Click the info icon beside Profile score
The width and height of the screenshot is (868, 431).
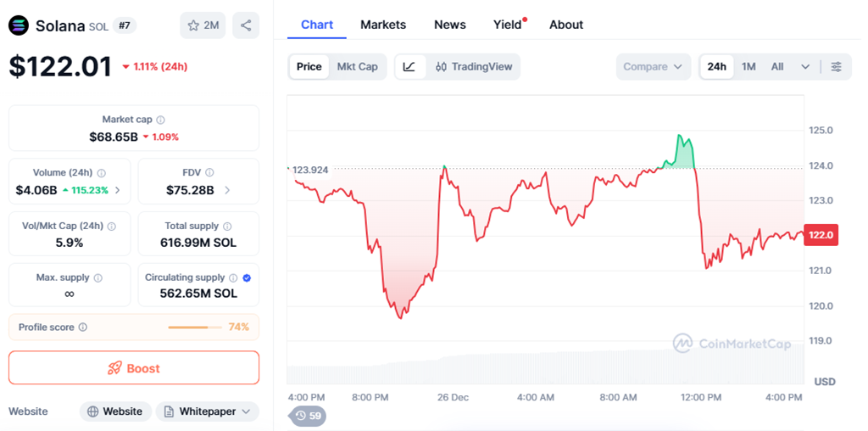tap(82, 327)
